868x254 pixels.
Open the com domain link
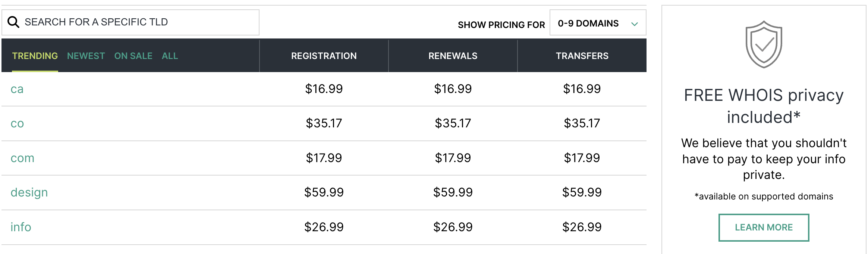(22, 158)
